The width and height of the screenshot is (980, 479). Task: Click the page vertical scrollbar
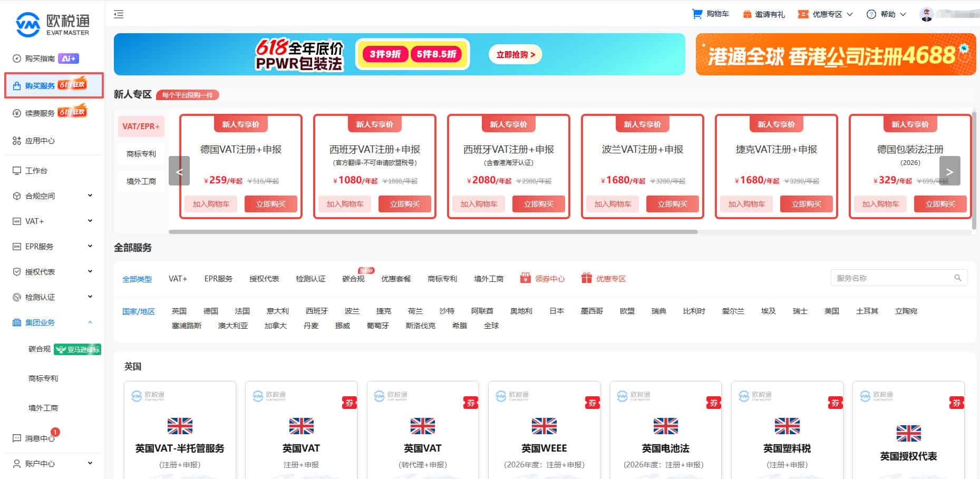pos(975,170)
